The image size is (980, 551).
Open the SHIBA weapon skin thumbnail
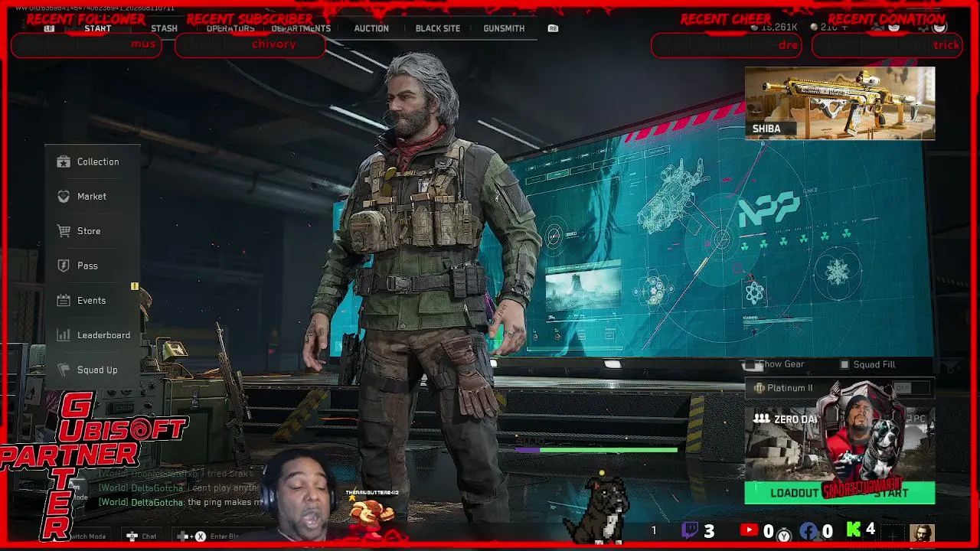point(840,103)
